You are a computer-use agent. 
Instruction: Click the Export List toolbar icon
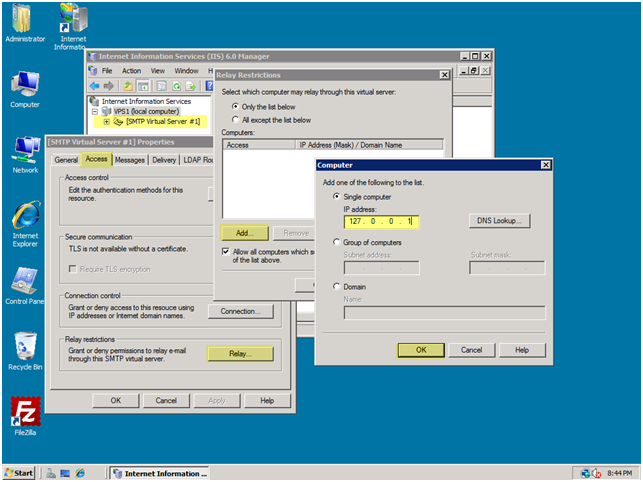tap(191, 86)
